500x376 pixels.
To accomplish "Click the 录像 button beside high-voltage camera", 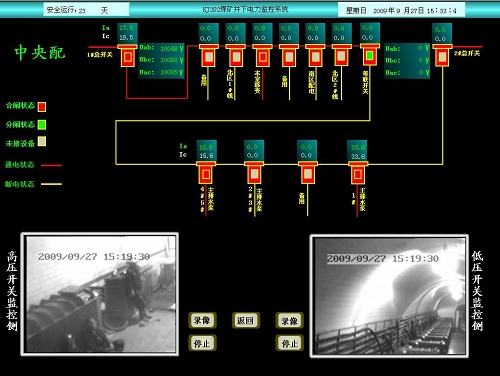I will 202,320.
